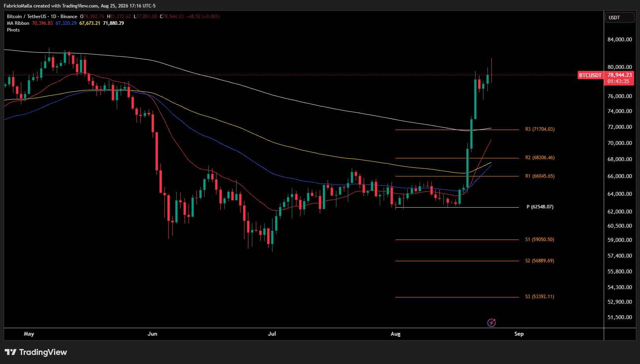
Task: Click the open price value 78,992.76
Action: point(94,17)
